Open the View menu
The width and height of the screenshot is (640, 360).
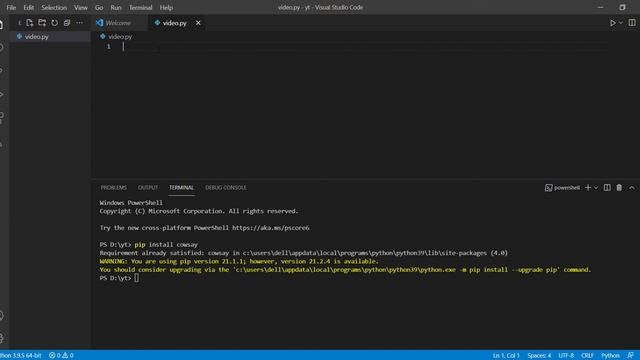coord(81,7)
